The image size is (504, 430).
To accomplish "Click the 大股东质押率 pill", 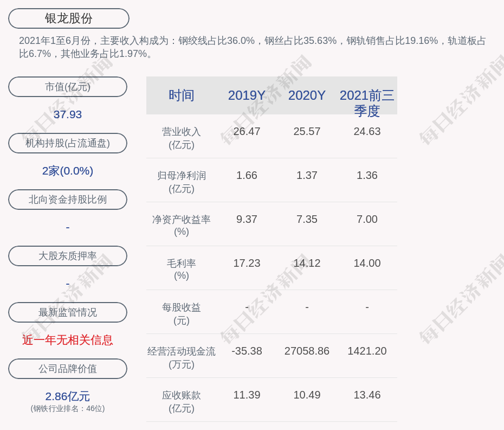I will 68,256.
